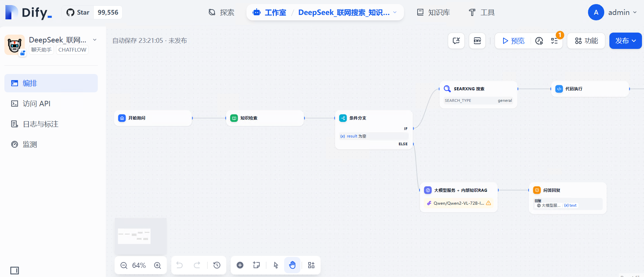644x277 pixels.
Task: Open the 探索 tab
Action: (x=221, y=13)
